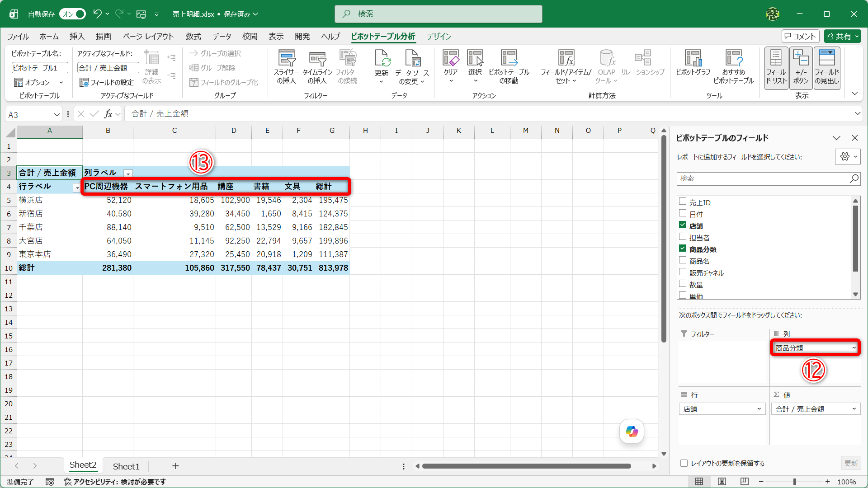Click accessibility status アクセシビリティ: 検討が必要です
The width and height of the screenshot is (868, 488).
point(115,482)
